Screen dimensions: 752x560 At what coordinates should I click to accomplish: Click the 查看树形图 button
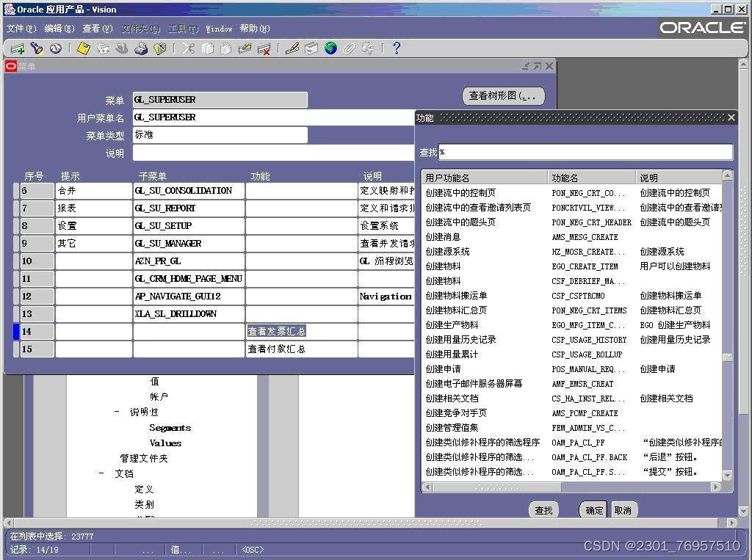coord(502,95)
